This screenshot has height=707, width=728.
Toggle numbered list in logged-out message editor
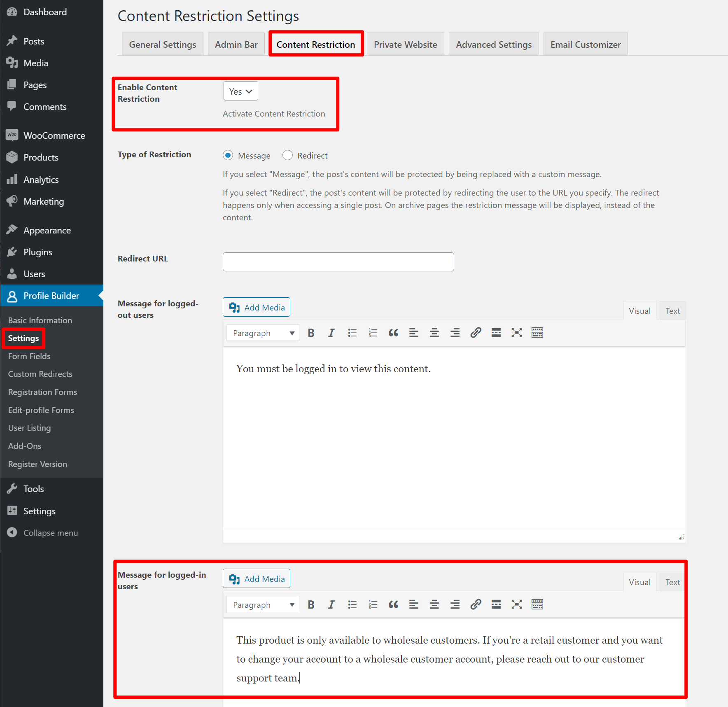coord(373,333)
